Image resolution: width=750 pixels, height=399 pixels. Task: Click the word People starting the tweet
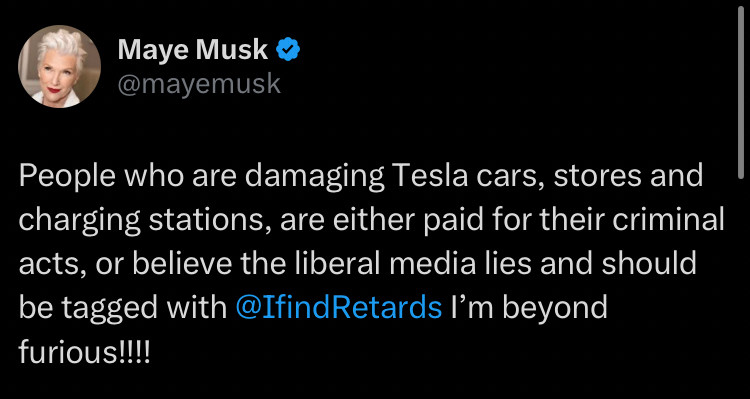67,178
